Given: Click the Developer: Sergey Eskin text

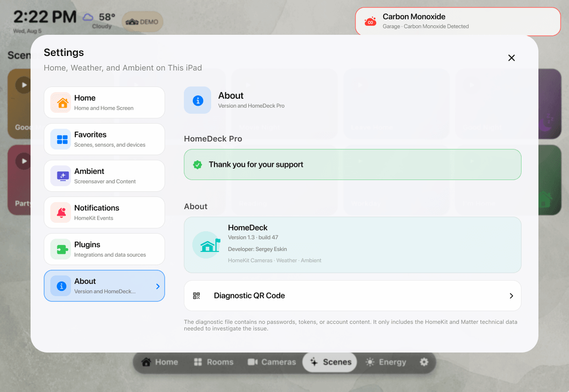Looking at the screenshot, I should coord(257,249).
